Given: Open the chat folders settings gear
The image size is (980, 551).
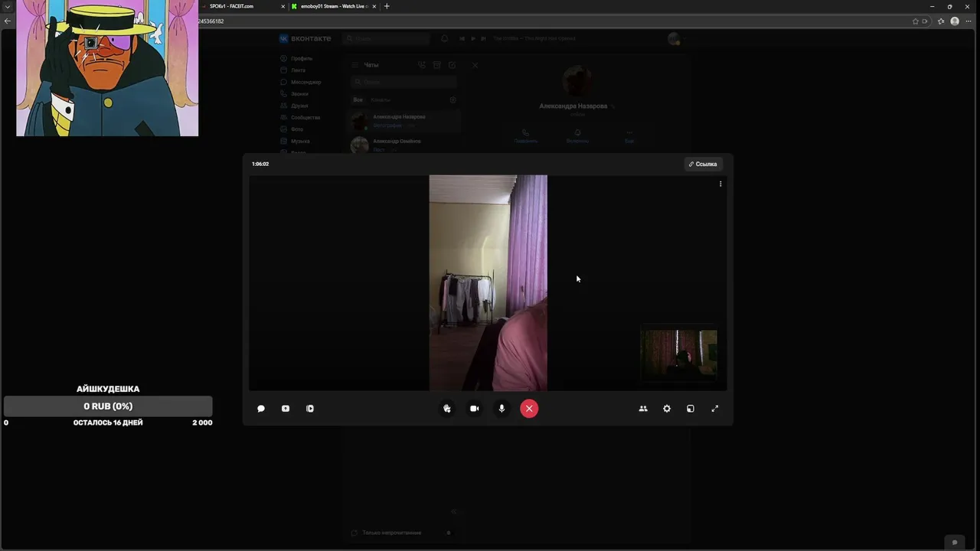Looking at the screenshot, I should tap(453, 99).
